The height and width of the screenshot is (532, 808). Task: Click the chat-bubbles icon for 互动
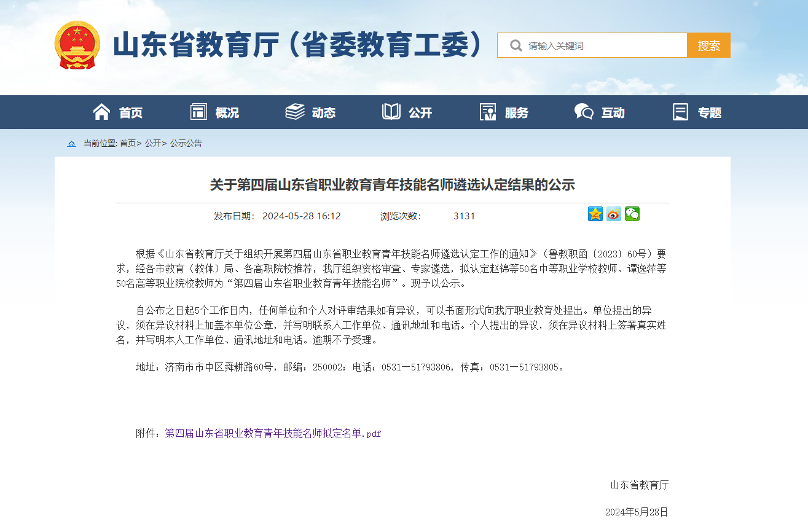click(583, 112)
